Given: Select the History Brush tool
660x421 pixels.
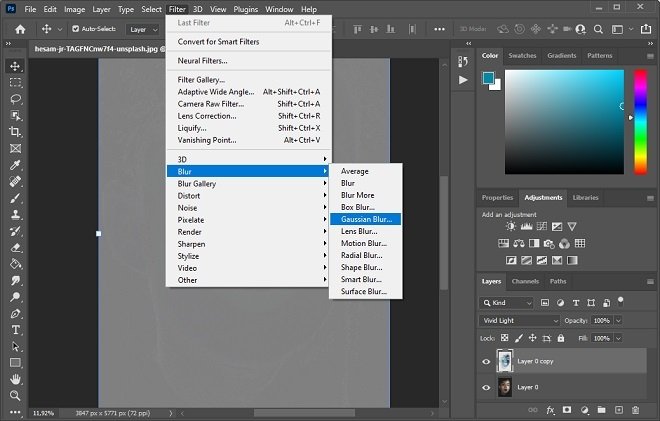Looking at the screenshot, I should (x=15, y=231).
